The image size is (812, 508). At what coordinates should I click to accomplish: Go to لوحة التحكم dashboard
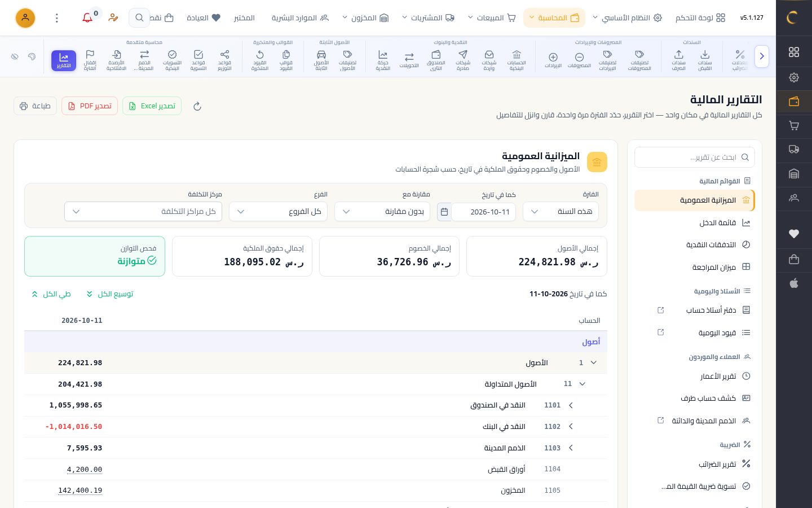click(x=700, y=18)
